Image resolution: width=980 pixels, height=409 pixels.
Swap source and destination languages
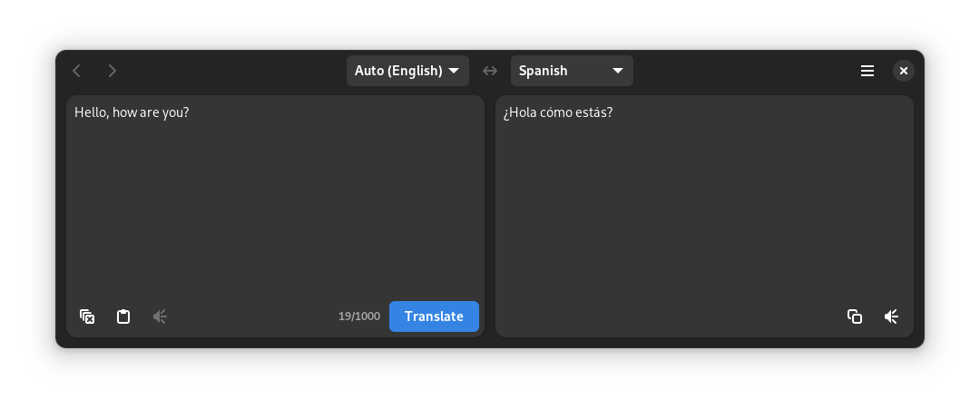pyautogui.click(x=490, y=71)
